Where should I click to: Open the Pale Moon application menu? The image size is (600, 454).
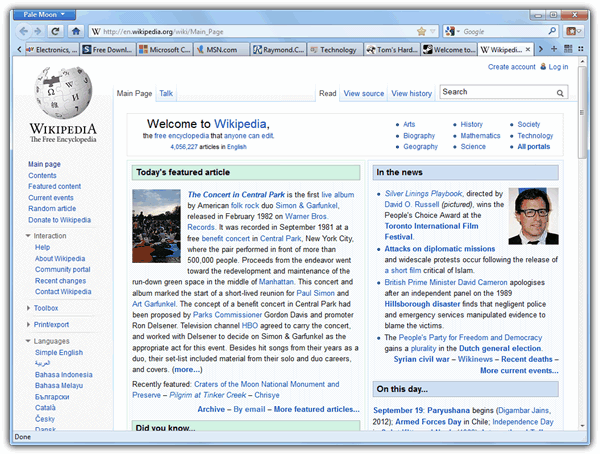[44, 15]
